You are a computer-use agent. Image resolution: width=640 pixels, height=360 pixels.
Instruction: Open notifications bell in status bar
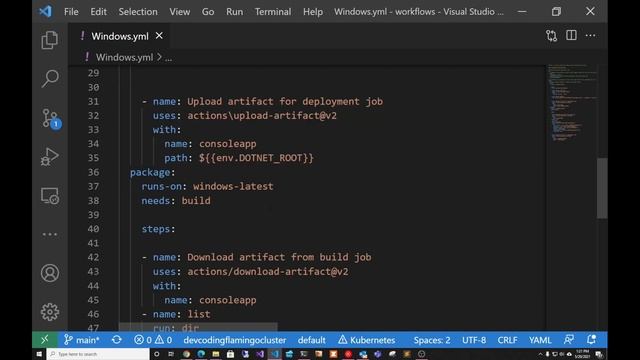[x=591, y=340]
